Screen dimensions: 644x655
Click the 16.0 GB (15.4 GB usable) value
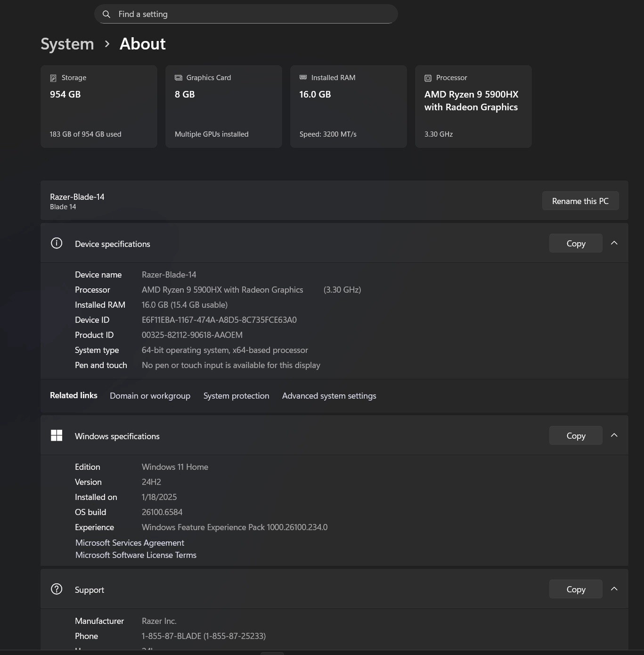tap(185, 305)
